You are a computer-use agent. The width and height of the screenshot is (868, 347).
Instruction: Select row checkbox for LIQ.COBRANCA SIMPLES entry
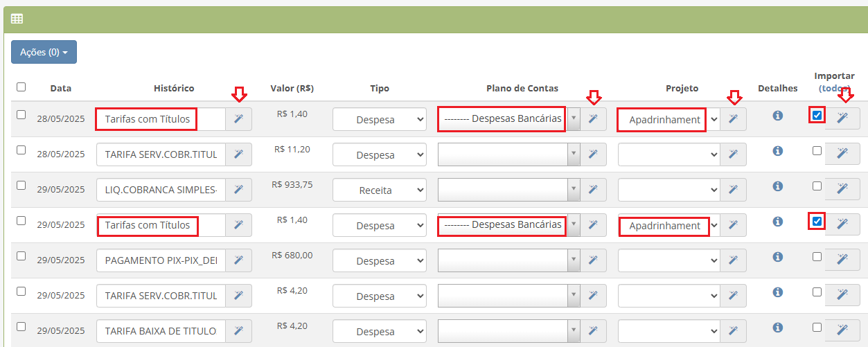[x=21, y=185]
